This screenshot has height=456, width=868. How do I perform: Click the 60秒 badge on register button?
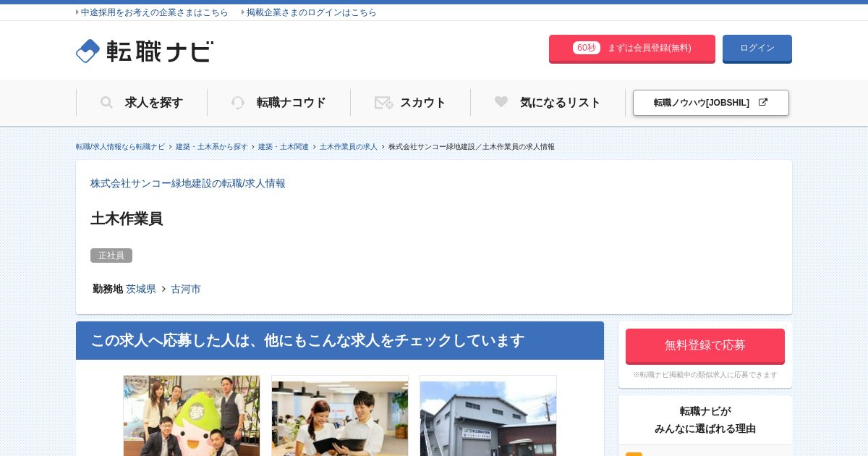point(587,48)
